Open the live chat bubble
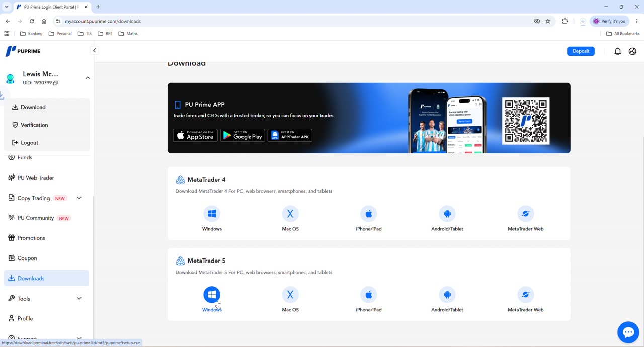644x347 pixels. 628,332
